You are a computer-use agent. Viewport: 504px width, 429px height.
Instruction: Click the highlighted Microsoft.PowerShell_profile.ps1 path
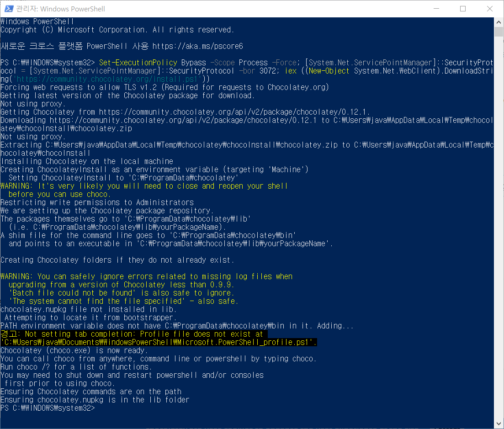tap(159, 342)
